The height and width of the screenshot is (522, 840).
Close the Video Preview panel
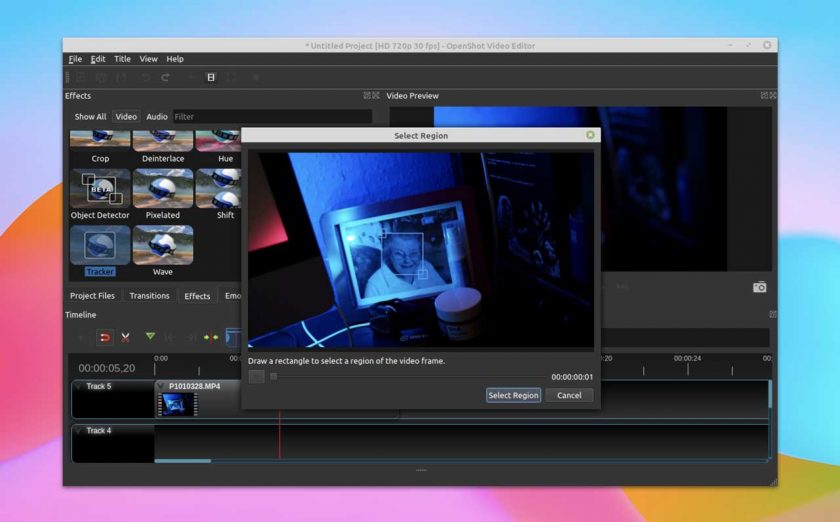772,95
